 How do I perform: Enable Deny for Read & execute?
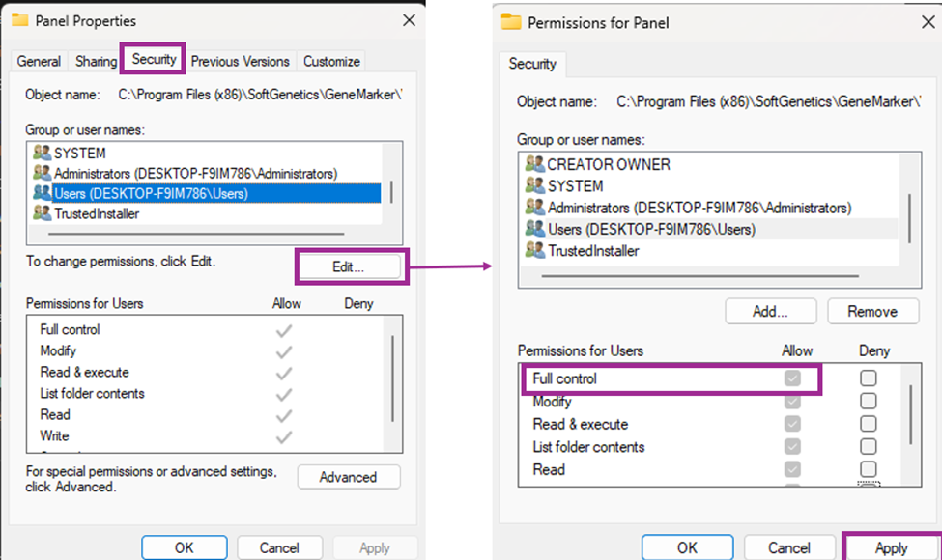(869, 424)
